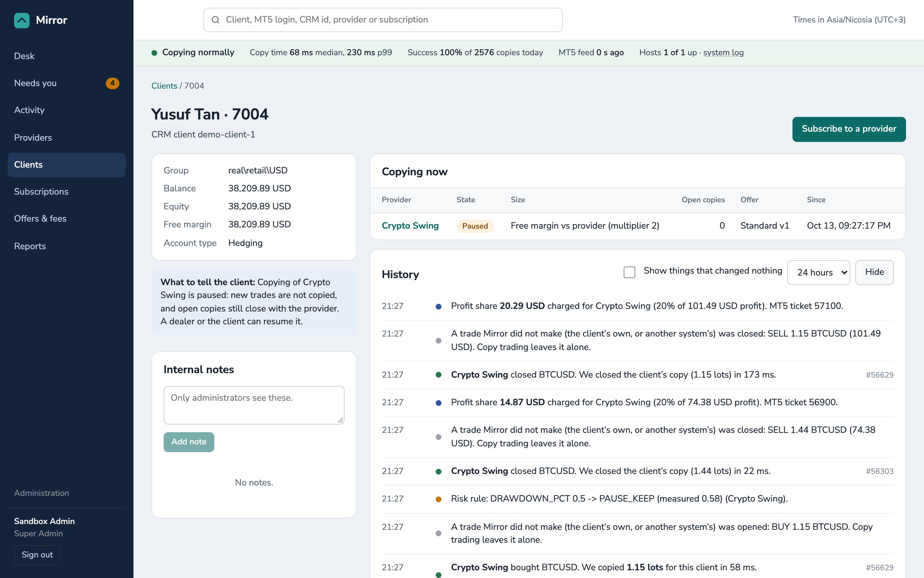924x578 pixels.
Task: Click the Needs you badge showing 4
Action: 112,83
